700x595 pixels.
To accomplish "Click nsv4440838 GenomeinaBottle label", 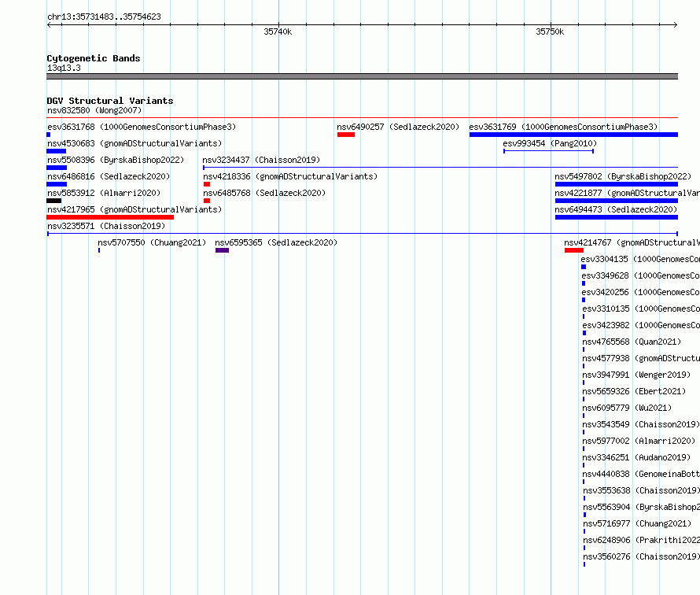I will pyautogui.click(x=641, y=474).
